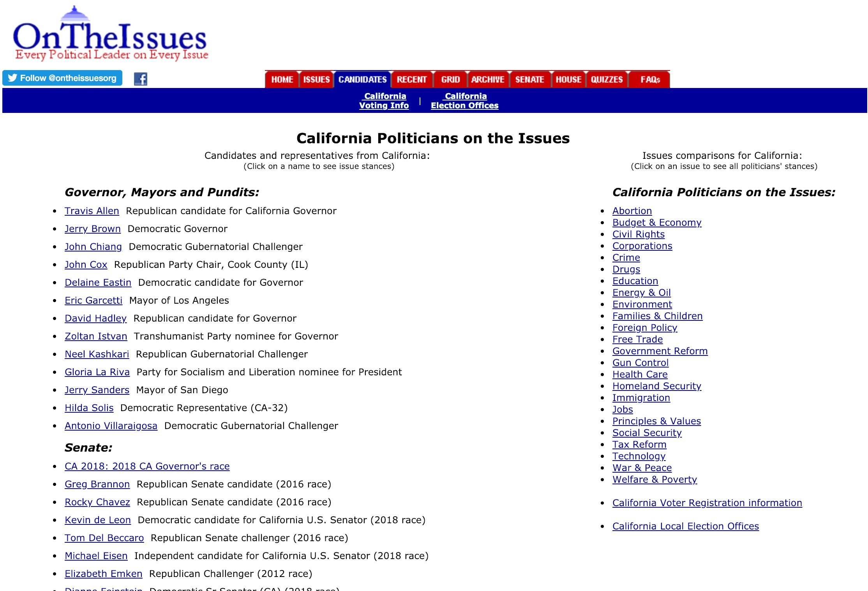Click the RECENT navigation icon
The width and height of the screenshot is (868, 591).
tap(411, 78)
